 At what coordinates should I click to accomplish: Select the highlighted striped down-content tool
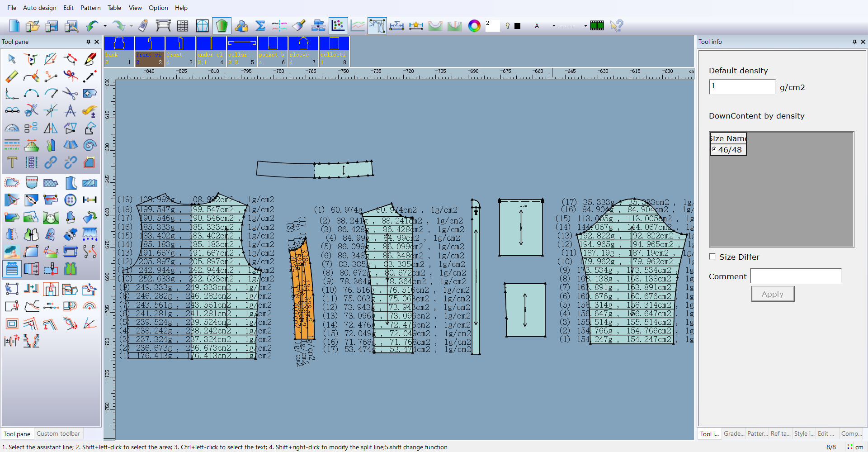pyautogui.click(x=12, y=269)
